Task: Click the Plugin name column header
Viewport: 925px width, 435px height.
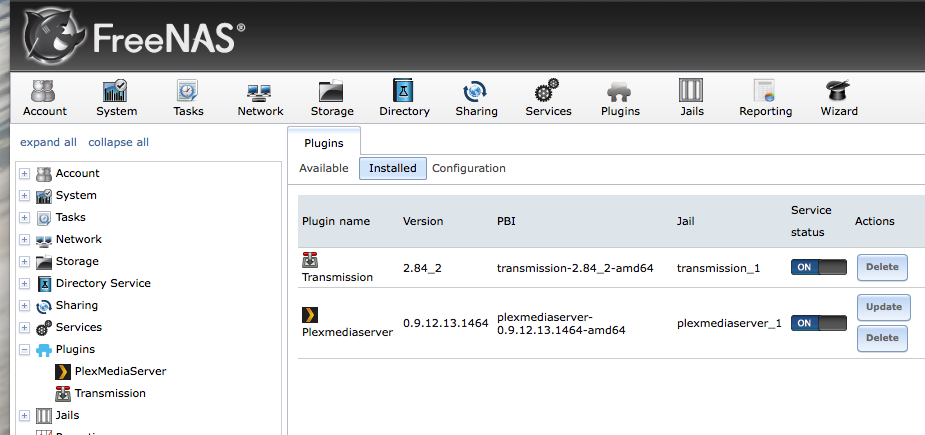Action: pos(336,221)
